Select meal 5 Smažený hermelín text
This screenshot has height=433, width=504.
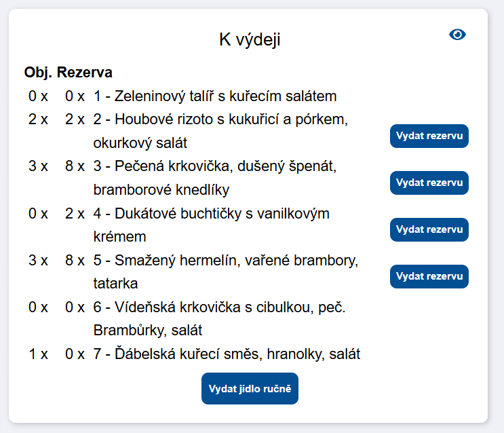[225, 261]
